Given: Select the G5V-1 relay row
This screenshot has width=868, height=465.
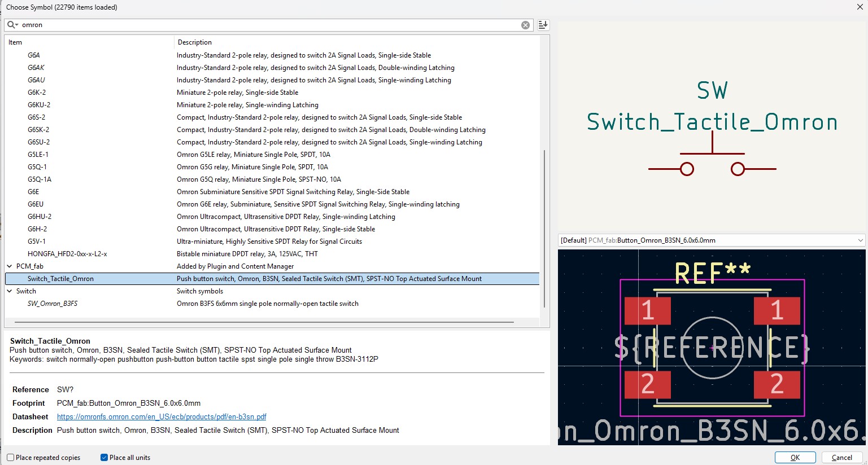Looking at the screenshot, I should (x=272, y=242).
